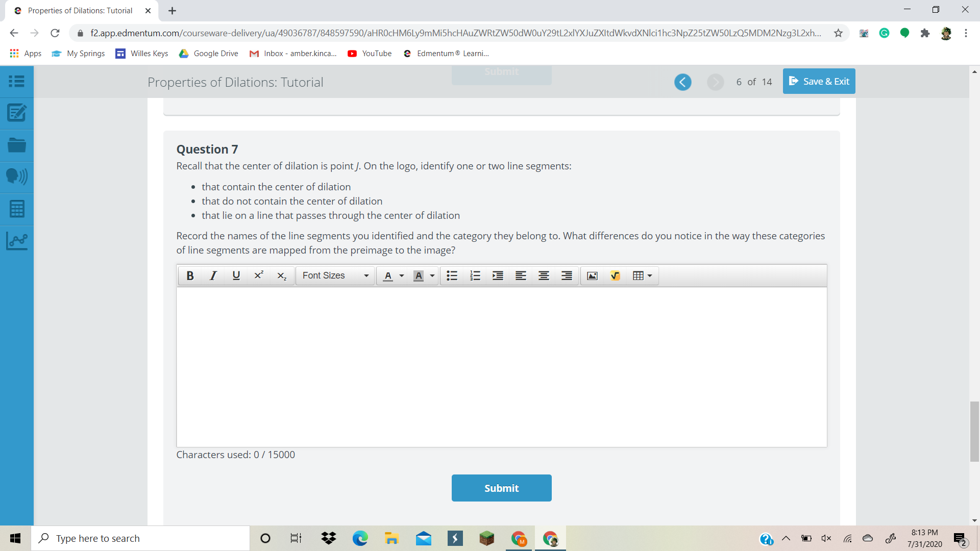
Task: Click the Subscript formatting icon
Action: [280, 275]
